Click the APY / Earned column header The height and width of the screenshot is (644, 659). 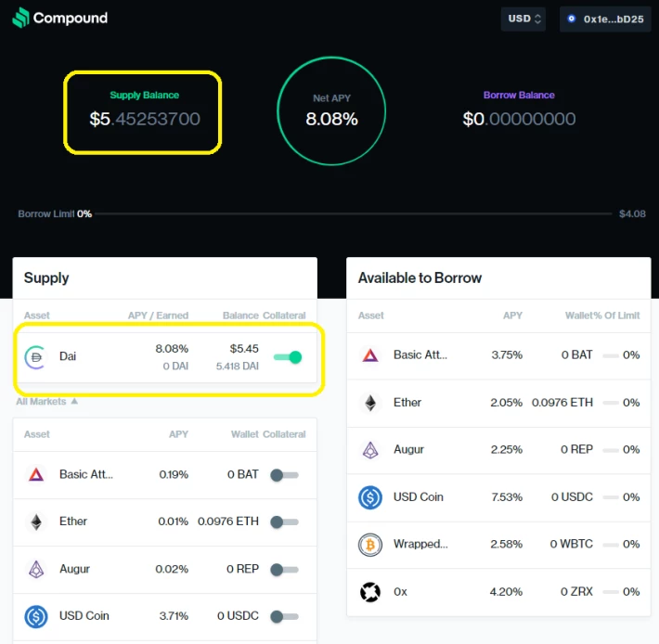pos(158,316)
